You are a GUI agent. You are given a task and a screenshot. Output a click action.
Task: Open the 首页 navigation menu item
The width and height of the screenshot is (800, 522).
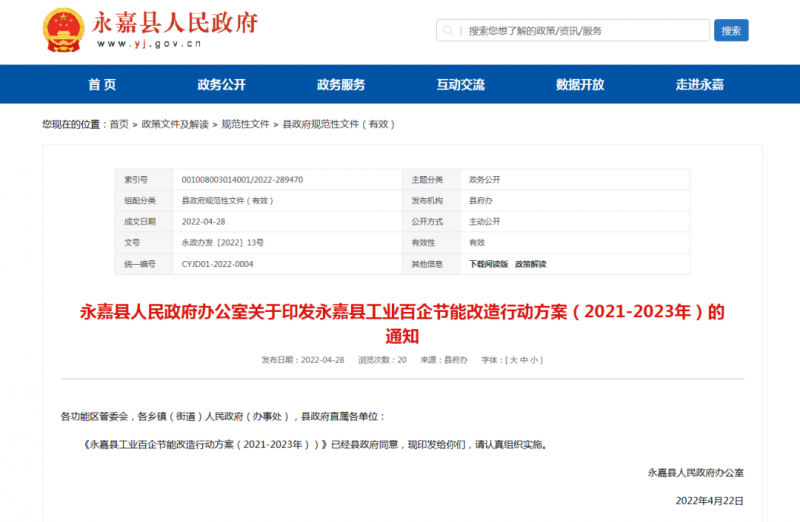tap(102, 85)
